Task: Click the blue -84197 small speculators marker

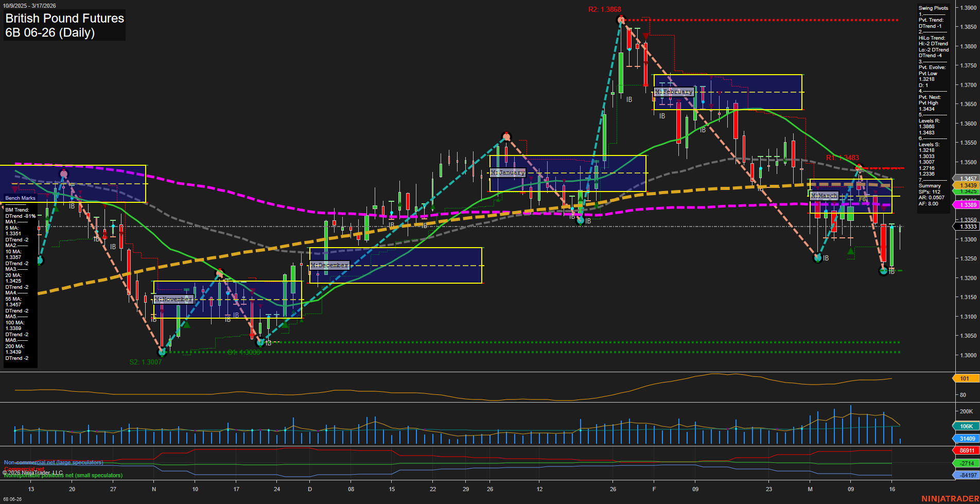Action: pos(966,475)
